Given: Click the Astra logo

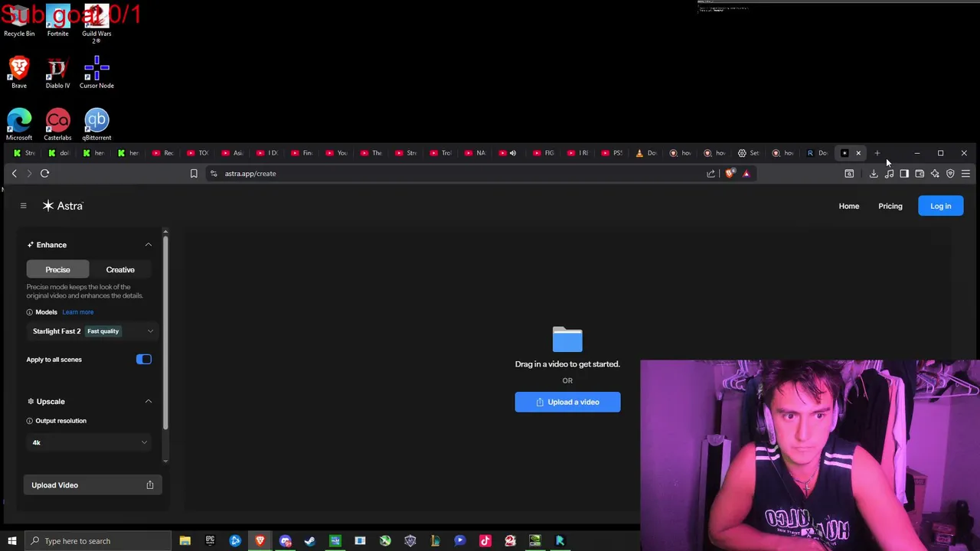Looking at the screenshot, I should tap(63, 206).
